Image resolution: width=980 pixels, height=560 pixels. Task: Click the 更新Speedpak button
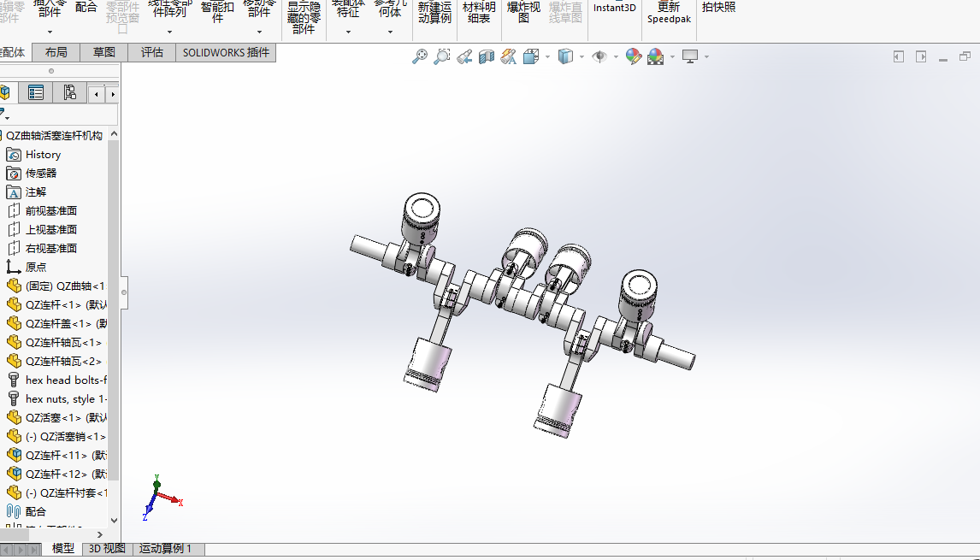(669, 10)
